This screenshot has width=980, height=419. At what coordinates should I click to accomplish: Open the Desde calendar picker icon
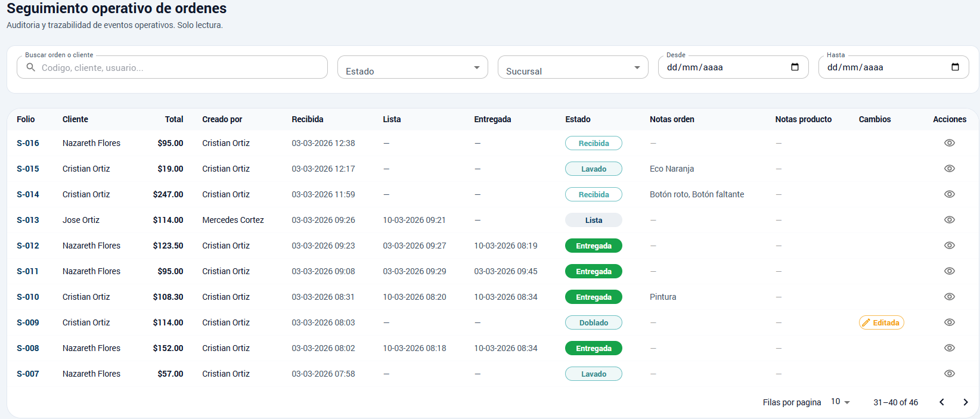point(795,67)
